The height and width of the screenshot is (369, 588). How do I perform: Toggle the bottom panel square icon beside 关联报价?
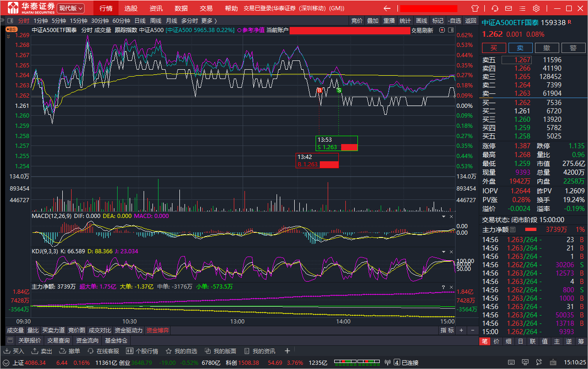(x=10, y=340)
